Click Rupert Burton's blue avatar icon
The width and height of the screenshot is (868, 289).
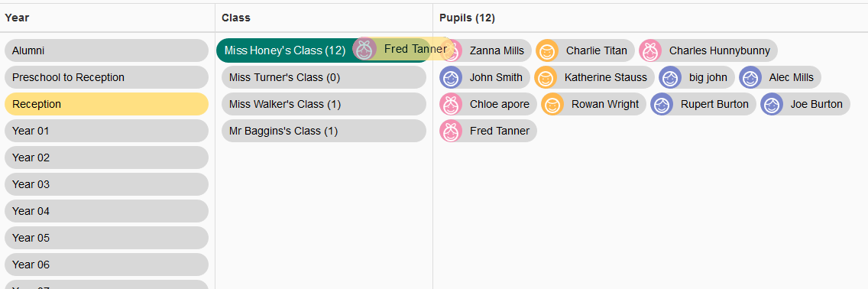tap(662, 104)
